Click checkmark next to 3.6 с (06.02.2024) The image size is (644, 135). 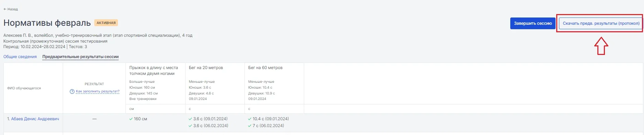[190, 126]
